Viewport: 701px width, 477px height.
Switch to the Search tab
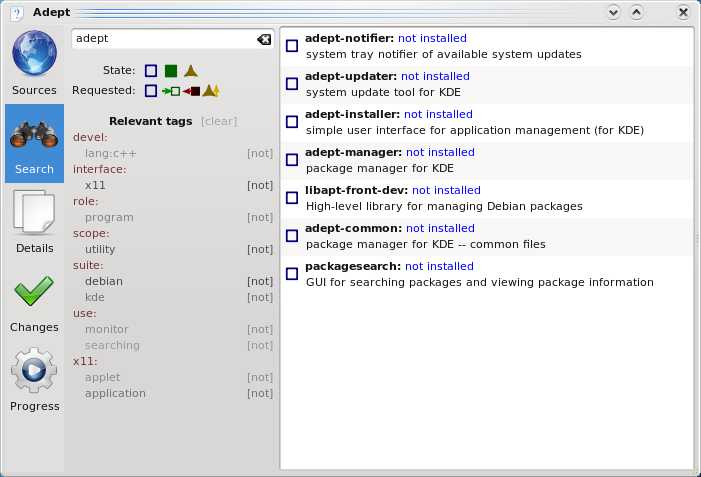pyautogui.click(x=34, y=144)
